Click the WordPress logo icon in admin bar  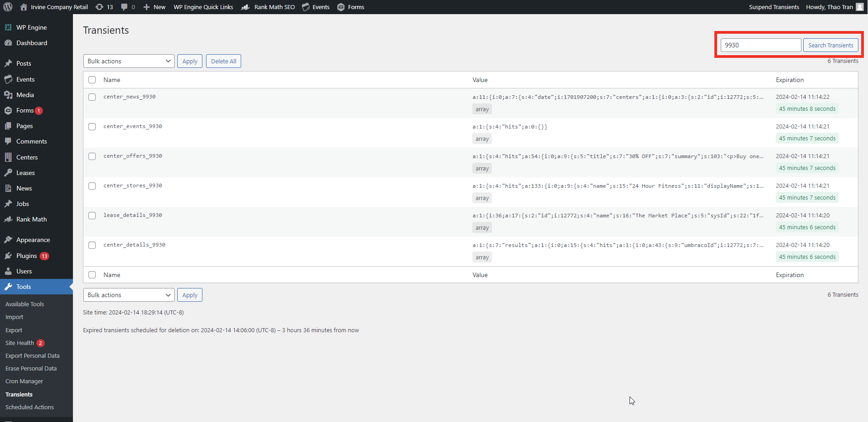8,7
